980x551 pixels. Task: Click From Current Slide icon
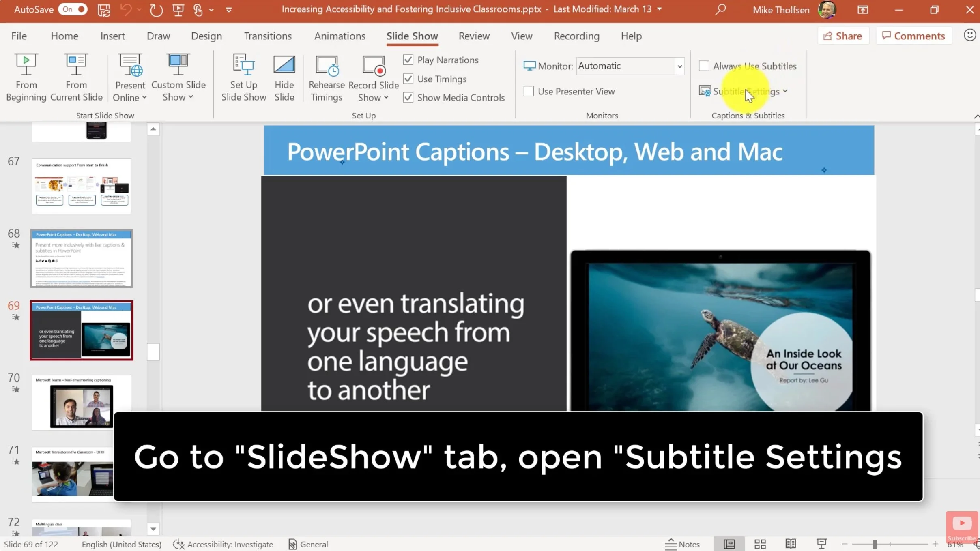pyautogui.click(x=76, y=65)
